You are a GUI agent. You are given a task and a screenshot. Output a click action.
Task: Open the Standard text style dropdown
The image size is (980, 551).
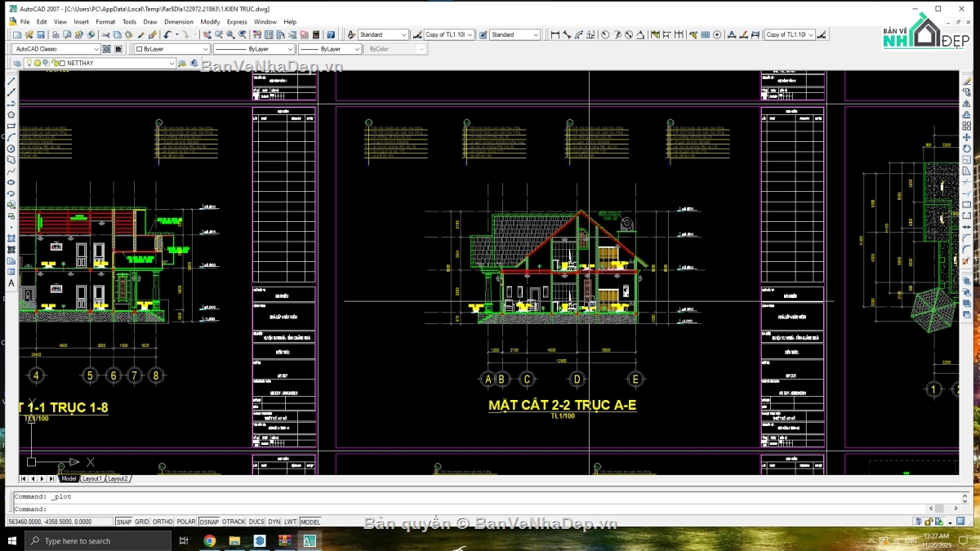click(x=383, y=34)
